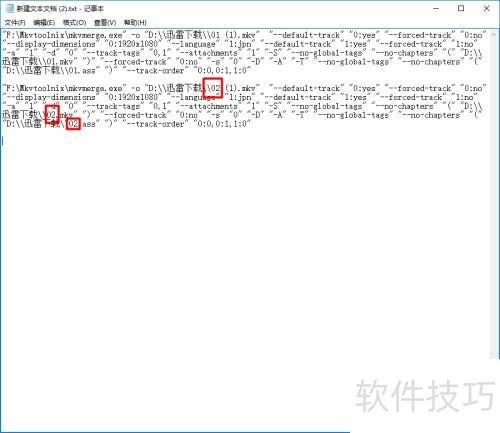Click "0:1920x1080" in the second command block
500x433 pixels.
[x=133, y=97]
